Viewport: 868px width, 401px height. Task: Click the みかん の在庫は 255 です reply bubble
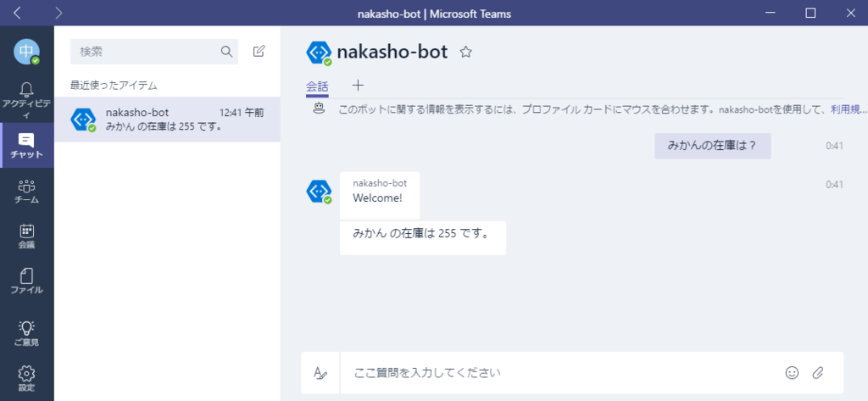[x=423, y=237]
